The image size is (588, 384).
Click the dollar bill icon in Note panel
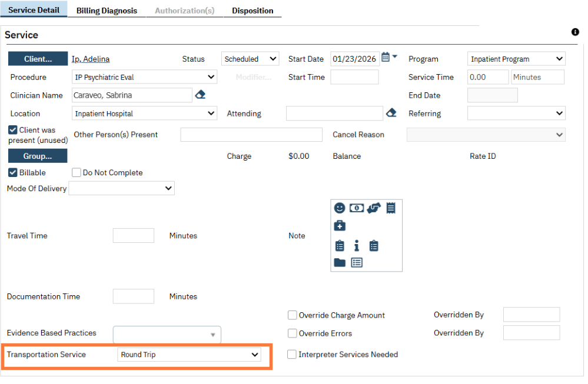click(356, 208)
